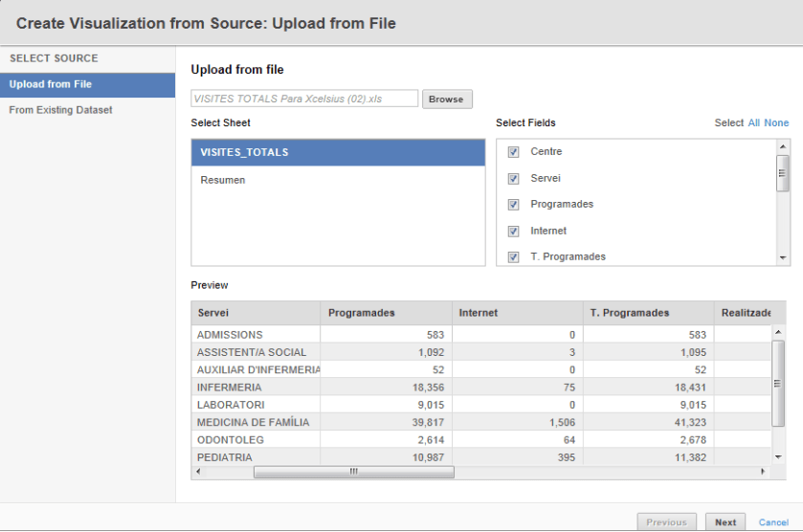Click the preview horizontal scrollbar thumb
The width and height of the screenshot is (803, 532).
click(353, 472)
